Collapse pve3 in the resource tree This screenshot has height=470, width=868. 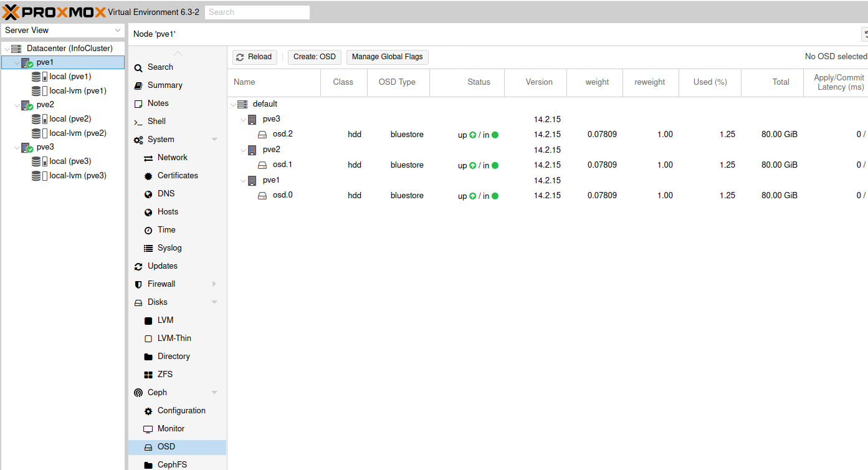tap(17, 147)
